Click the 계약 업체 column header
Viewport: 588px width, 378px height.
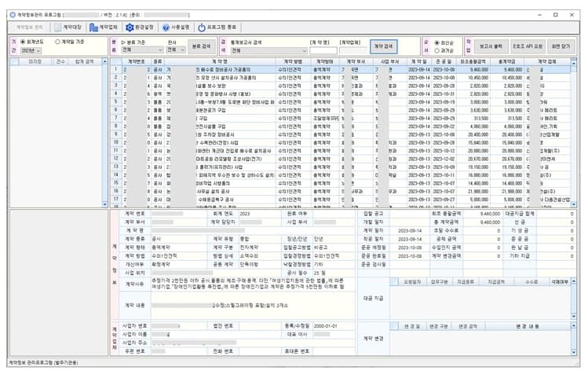[x=546, y=61]
